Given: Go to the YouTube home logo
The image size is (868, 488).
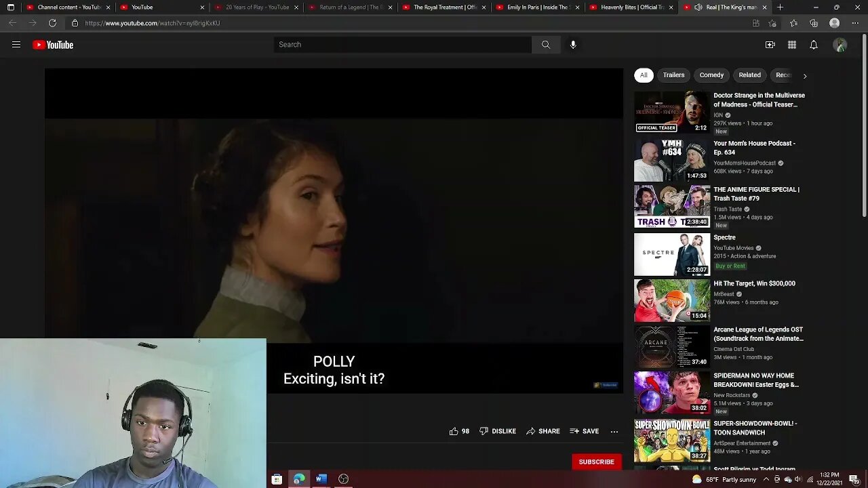Looking at the screenshot, I should [53, 45].
